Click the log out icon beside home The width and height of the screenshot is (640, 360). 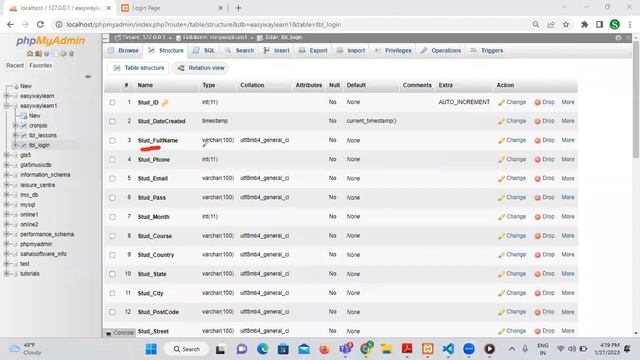(38, 54)
